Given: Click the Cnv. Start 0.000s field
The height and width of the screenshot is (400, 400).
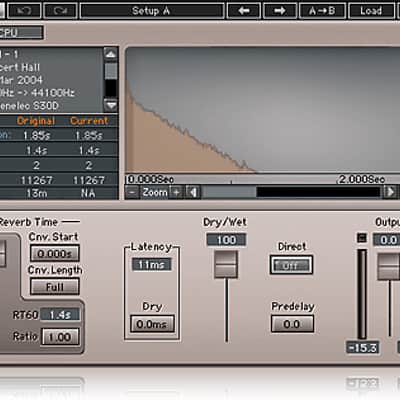Looking at the screenshot, I should pyautogui.click(x=54, y=254).
